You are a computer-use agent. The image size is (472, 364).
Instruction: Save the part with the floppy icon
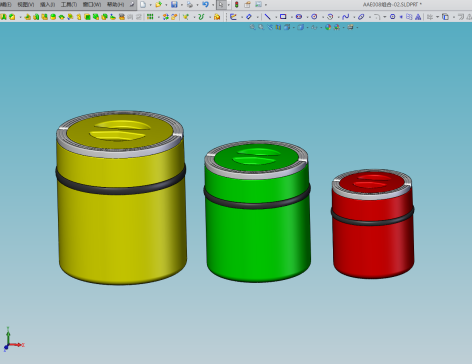click(x=174, y=5)
